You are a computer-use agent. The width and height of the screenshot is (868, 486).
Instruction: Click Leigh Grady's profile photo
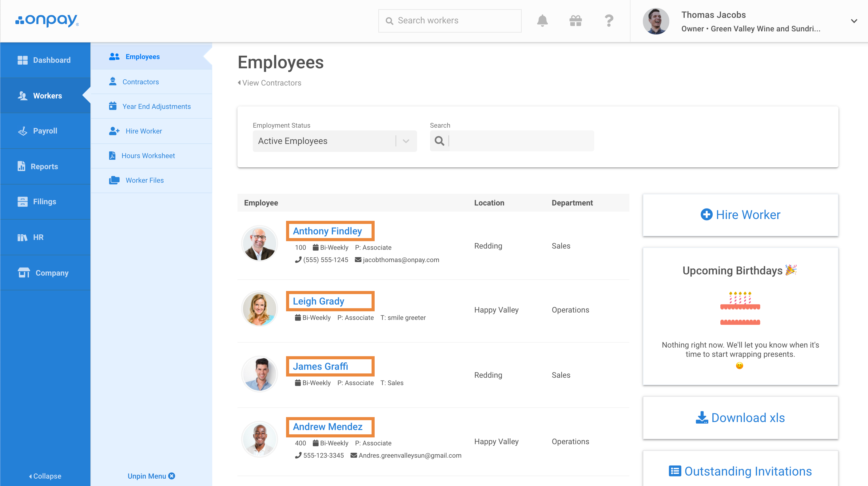260,309
